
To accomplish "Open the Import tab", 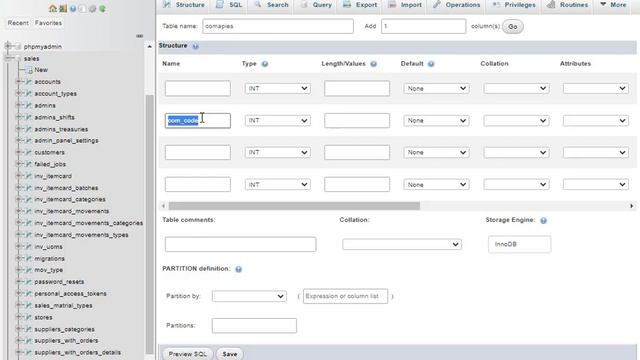I will point(405,5).
